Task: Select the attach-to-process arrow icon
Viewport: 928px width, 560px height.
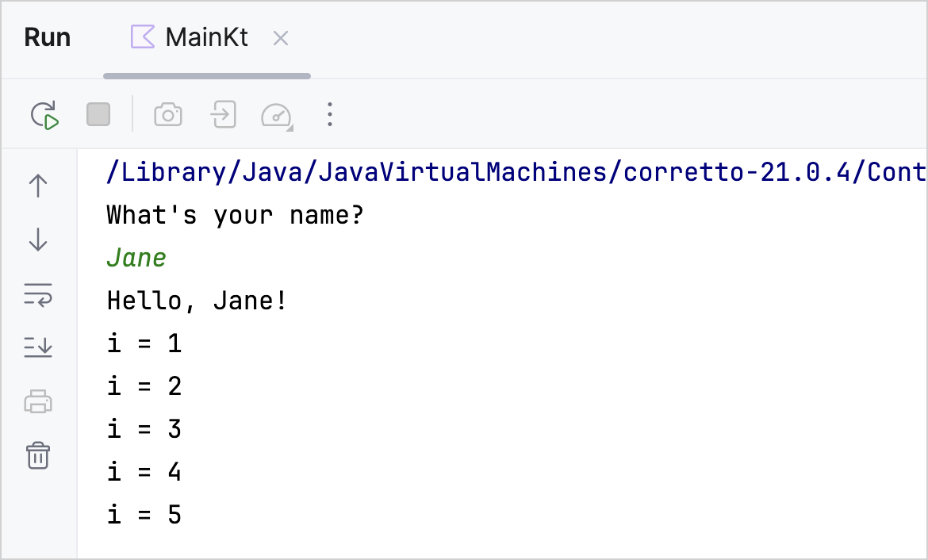Action: (x=222, y=113)
